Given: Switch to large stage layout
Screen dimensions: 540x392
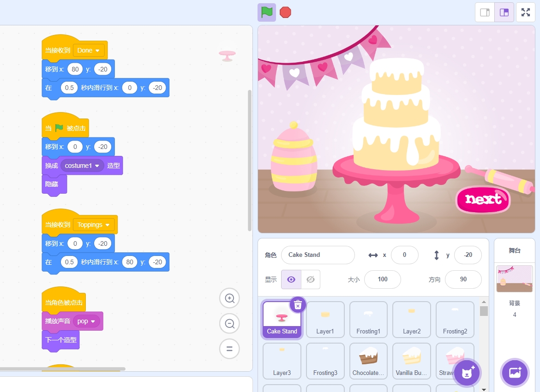Looking at the screenshot, I should 504,12.
